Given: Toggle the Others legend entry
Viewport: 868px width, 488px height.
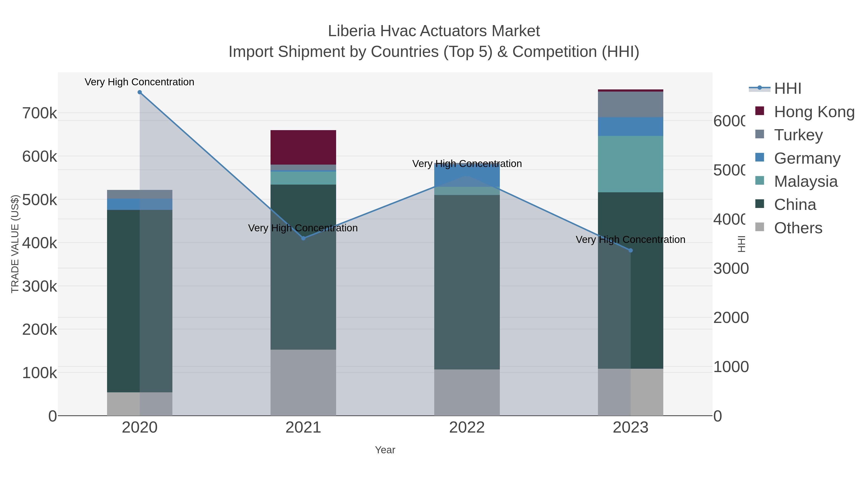Looking at the screenshot, I should 789,228.
